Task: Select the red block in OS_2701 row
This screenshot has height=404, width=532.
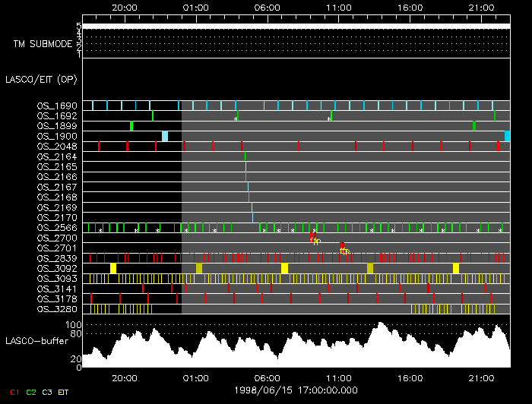Action: pyautogui.click(x=342, y=246)
